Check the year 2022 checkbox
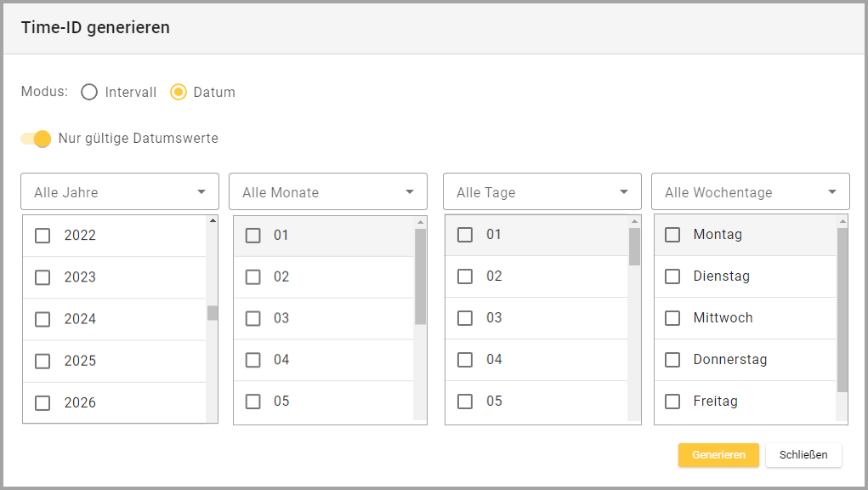Viewport: 868px width, 490px height. click(43, 236)
